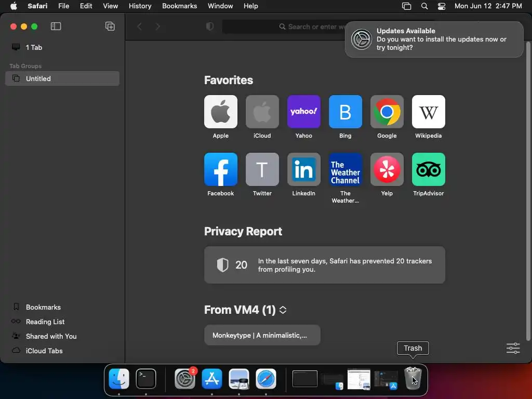The width and height of the screenshot is (532, 399).
Task: Click the Safari compass icon in Dock
Action: pyautogui.click(x=266, y=379)
